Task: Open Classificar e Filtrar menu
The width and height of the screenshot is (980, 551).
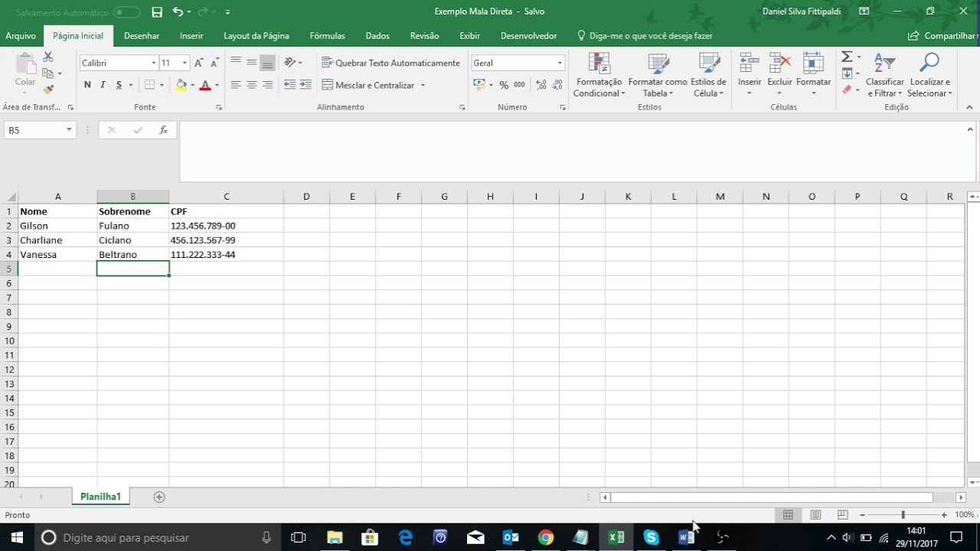Action: (885, 75)
